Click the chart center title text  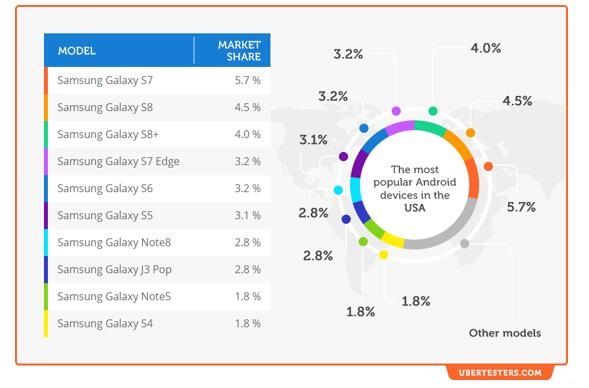click(x=415, y=189)
